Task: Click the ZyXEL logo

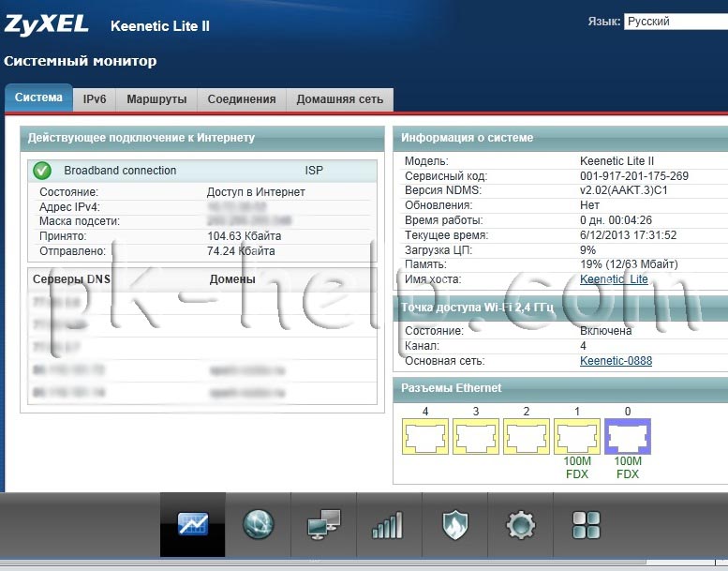Action: click(46, 24)
